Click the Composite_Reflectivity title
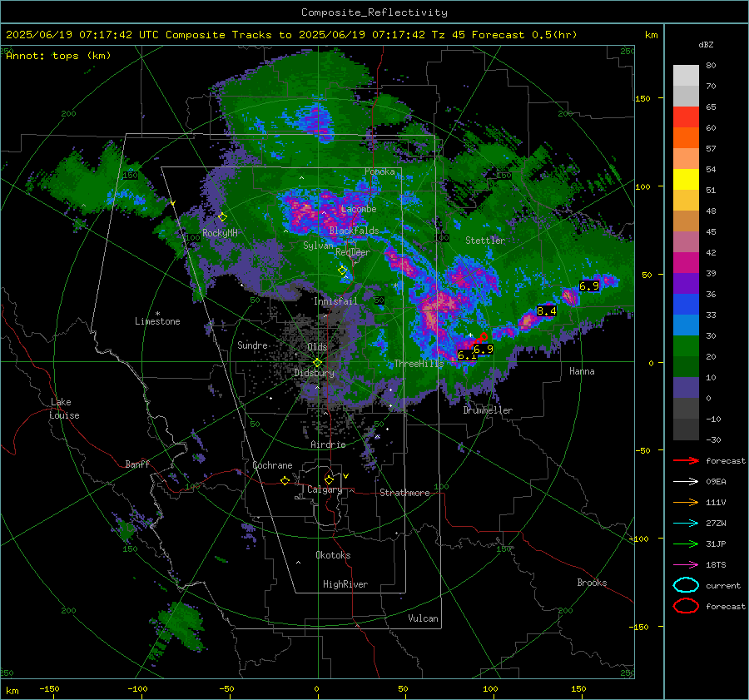The height and width of the screenshot is (700, 749). [374, 12]
